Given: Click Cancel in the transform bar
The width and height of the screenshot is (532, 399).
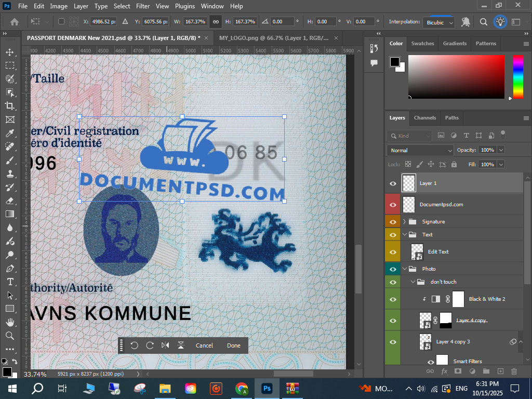Looking at the screenshot, I should pyautogui.click(x=204, y=345).
